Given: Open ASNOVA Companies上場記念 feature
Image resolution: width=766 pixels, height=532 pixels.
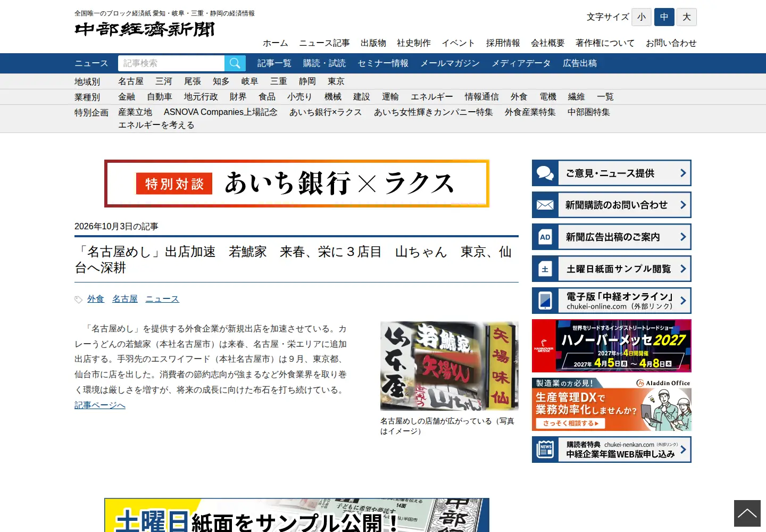Looking at the screenshot, I should pos(221,112).
